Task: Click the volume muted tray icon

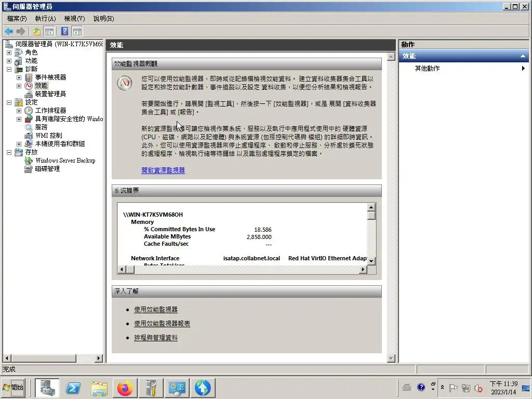Action: 478,388
